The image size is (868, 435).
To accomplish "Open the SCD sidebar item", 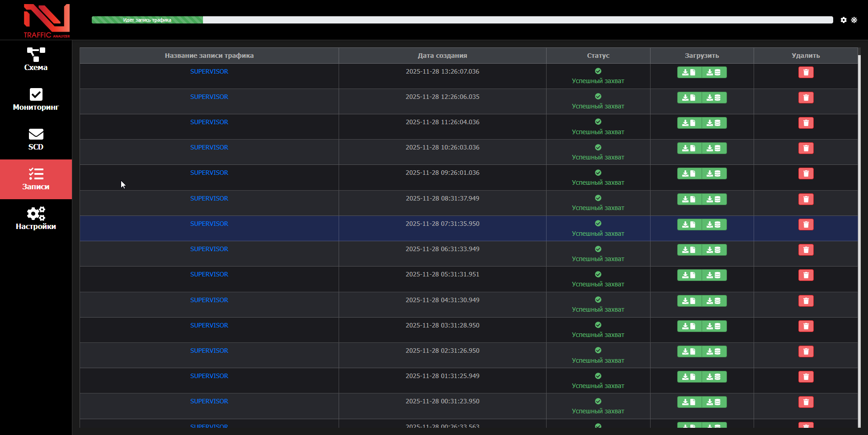I will coord(36,139).
